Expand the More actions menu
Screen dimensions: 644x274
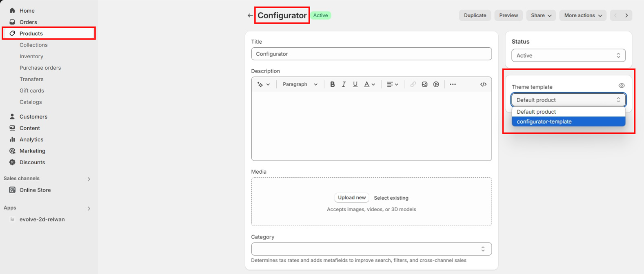[x=582, y=15]
